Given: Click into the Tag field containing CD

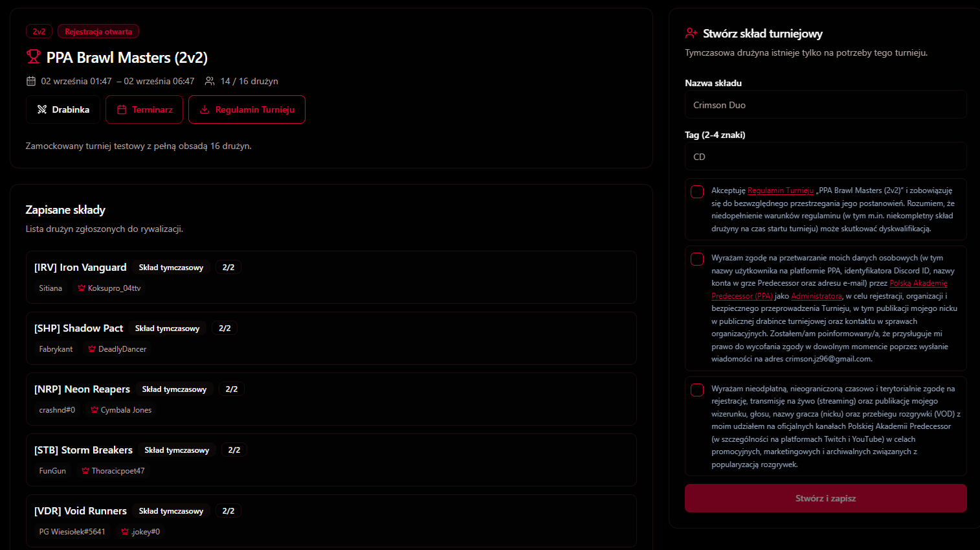Looking at the screenshot, I should point(825,157).
